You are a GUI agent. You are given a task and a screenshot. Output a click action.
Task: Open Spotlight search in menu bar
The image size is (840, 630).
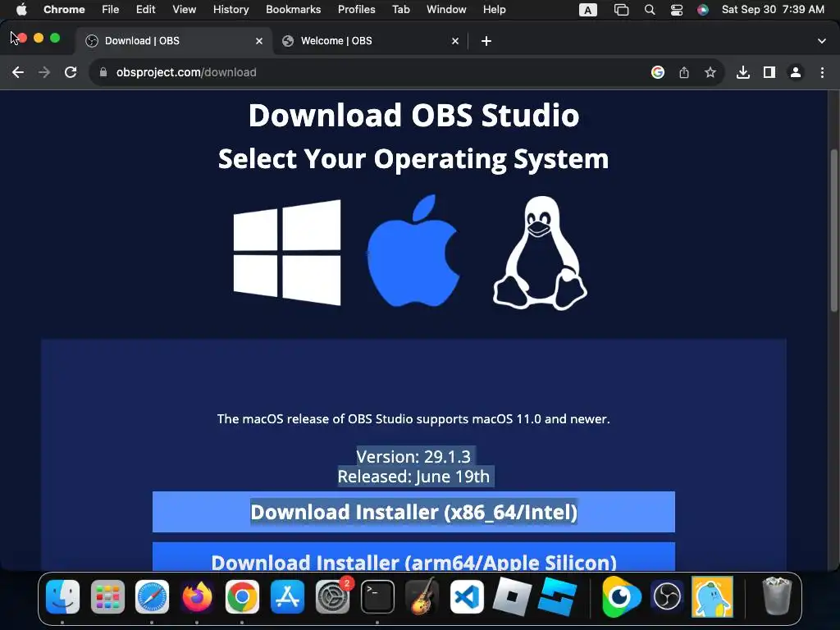point(650,10)
